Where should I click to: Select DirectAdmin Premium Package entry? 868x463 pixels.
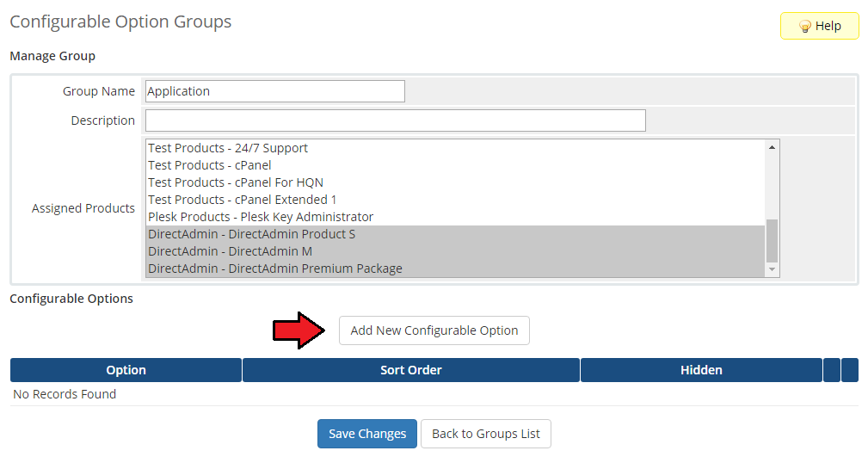pyautogui.click(x=455, y=269)
